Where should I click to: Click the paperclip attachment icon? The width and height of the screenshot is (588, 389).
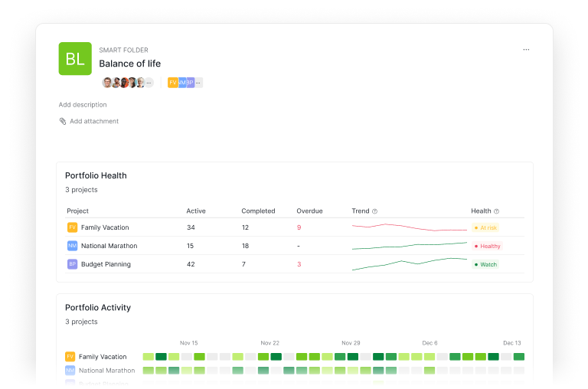63,121
